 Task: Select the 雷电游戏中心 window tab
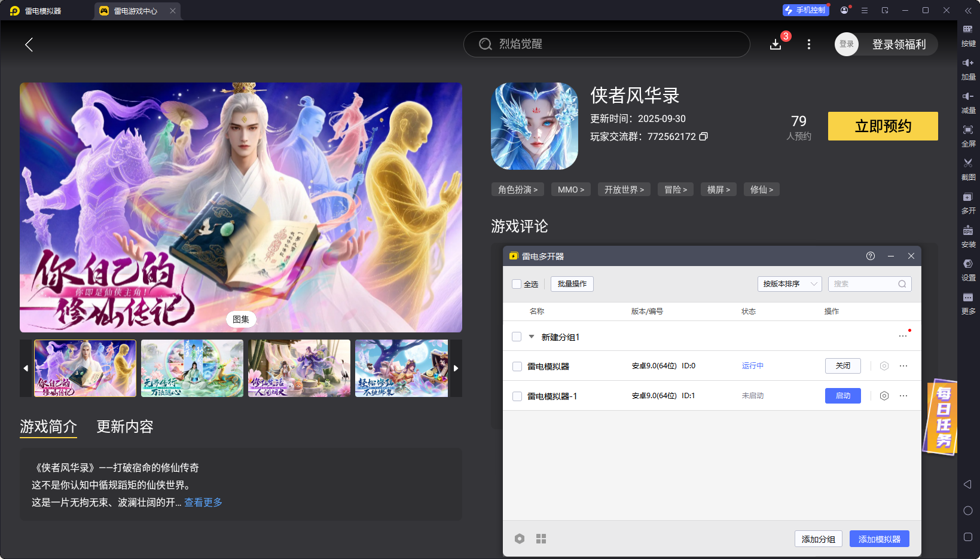coord(135,11)
